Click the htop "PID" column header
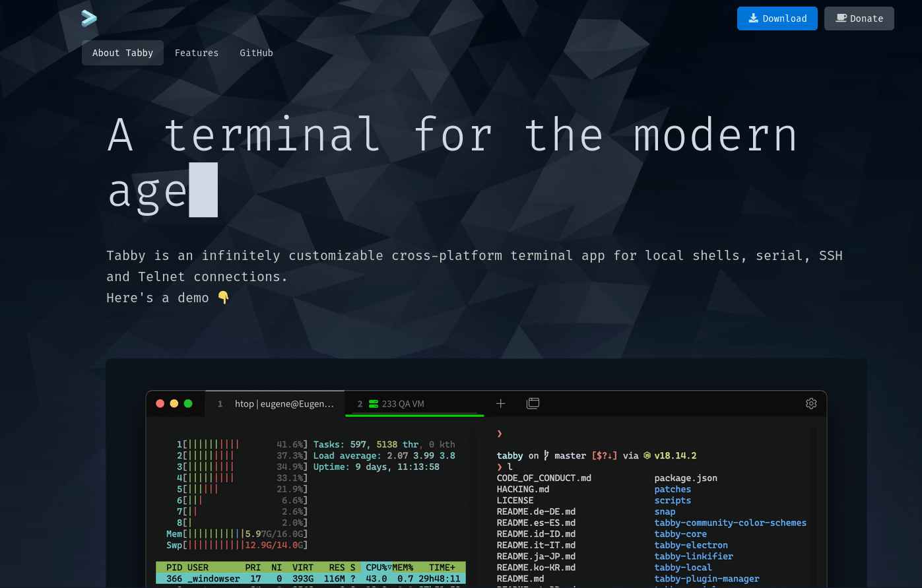Image resolution: width=922 pixels, height=588 pixels. pos(174,568)
